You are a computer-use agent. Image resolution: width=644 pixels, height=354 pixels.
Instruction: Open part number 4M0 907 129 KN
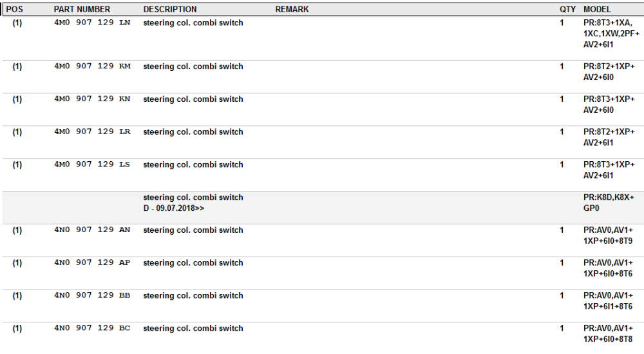pyautogui.click(x=92, y=99)
